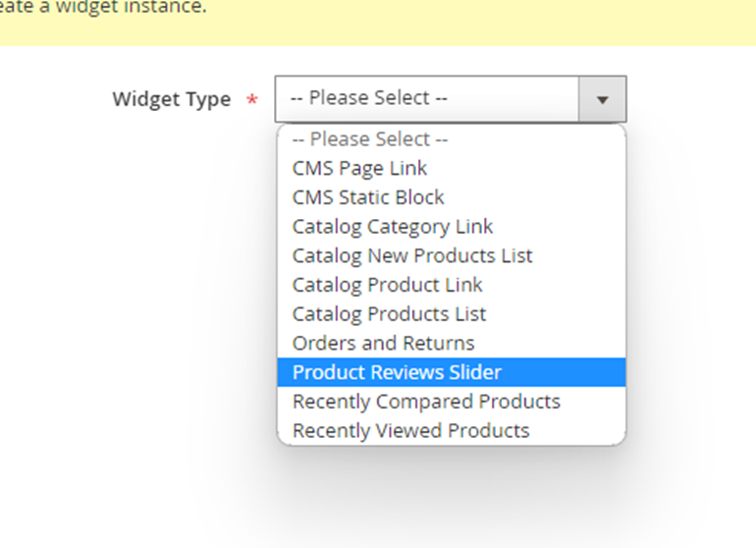
Task: Select the first CMS entry in list
Action: click(x=359, y=168)
